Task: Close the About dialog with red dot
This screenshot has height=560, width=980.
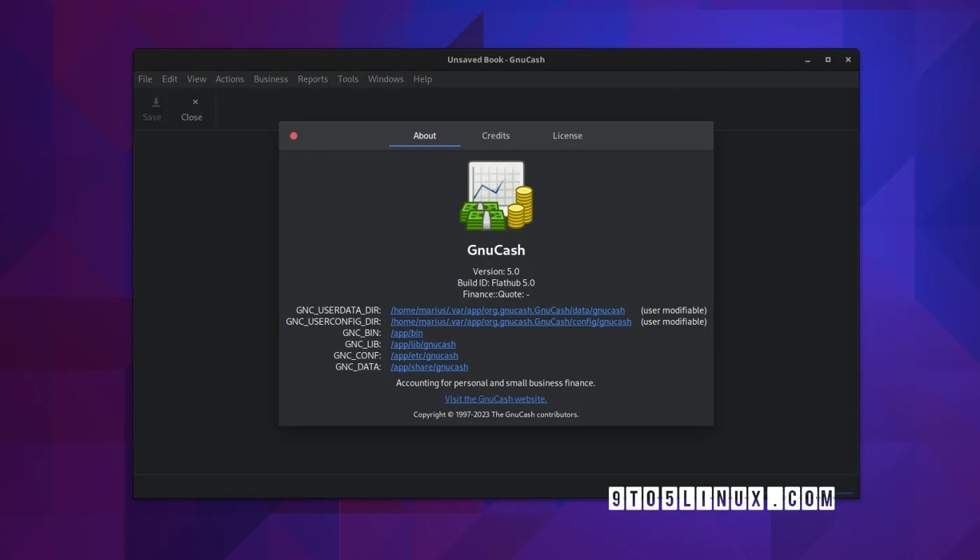Action: [294, 136]
